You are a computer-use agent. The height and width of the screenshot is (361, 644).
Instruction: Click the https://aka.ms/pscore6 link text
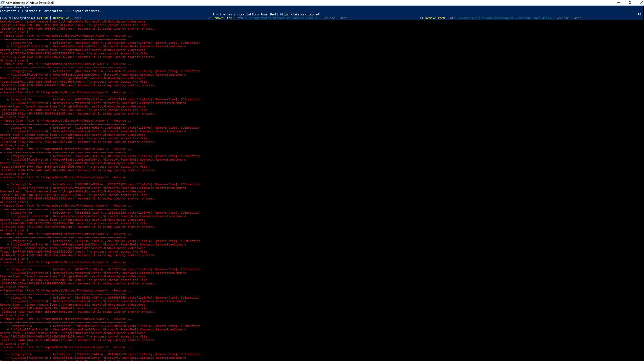click(299, 14)
